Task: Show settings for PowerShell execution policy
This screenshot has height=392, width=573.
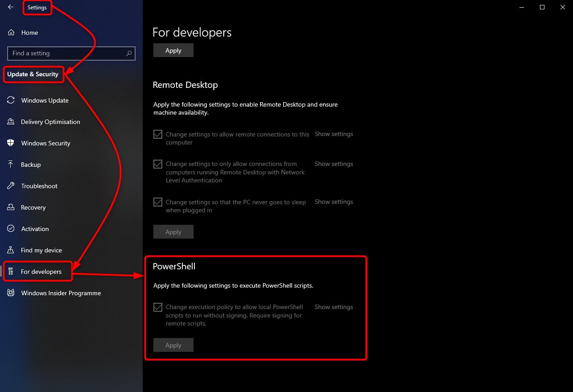Action: click(334, 307)
